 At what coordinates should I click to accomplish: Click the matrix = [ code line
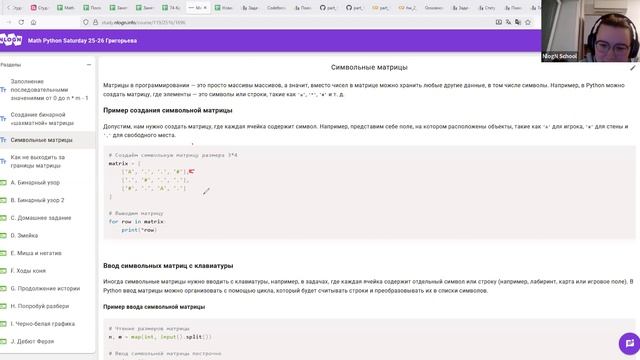125,163
